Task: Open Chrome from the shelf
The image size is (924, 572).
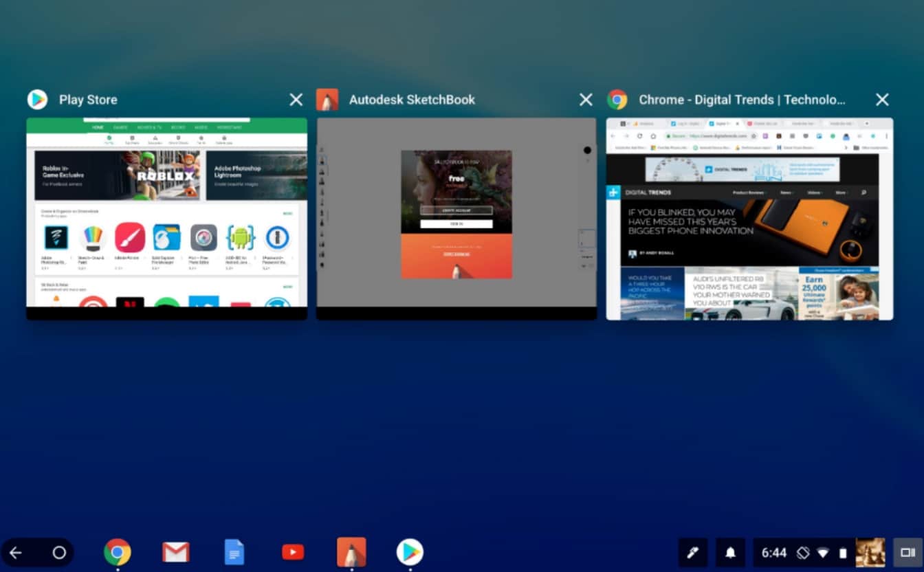Action: 118,551
